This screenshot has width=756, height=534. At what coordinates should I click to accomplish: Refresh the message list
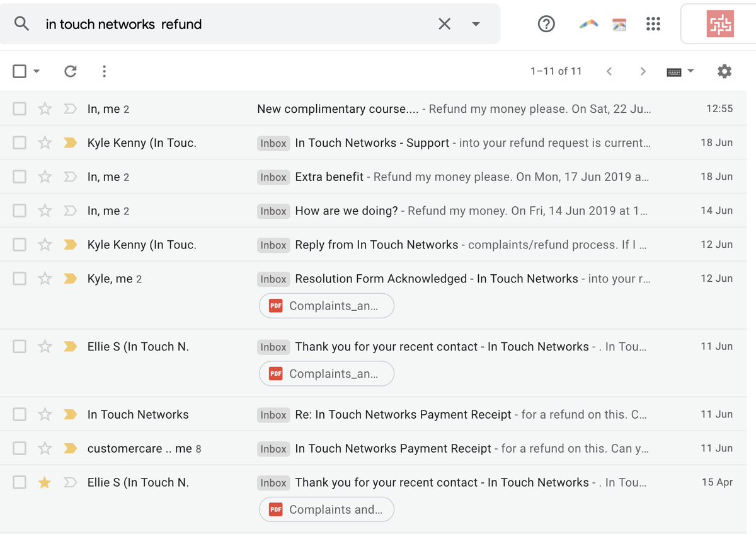(x=71, y=71)
